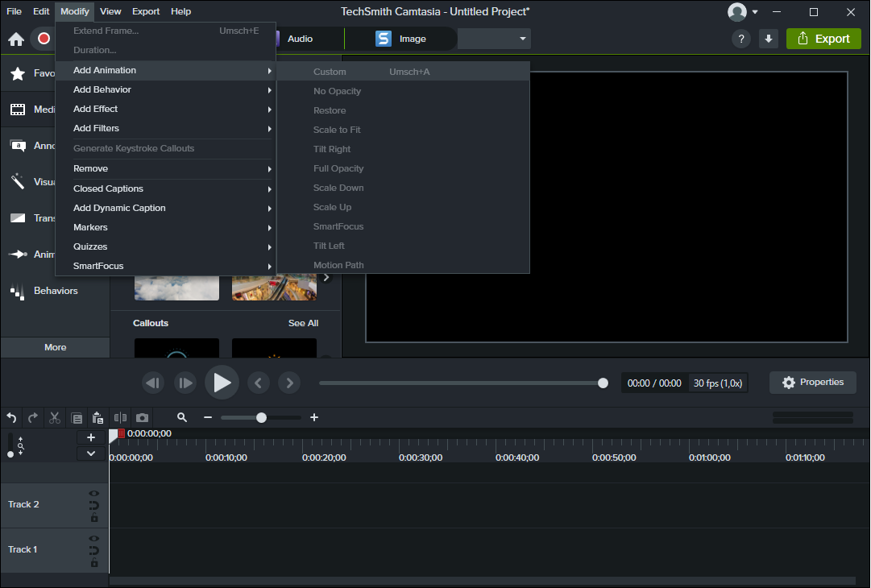Choose Quizzes in Modify menu
871x588 pixels.
pos(165,247)
